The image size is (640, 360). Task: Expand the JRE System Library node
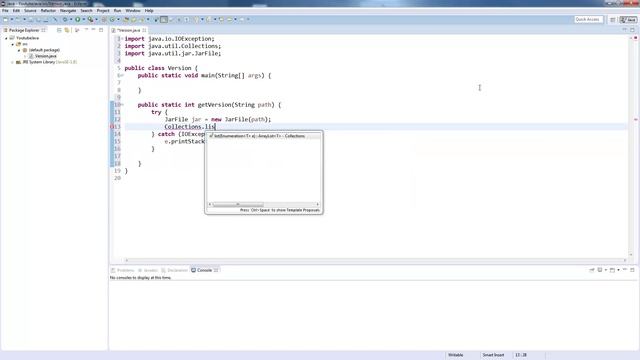click(x=12, y=62)
